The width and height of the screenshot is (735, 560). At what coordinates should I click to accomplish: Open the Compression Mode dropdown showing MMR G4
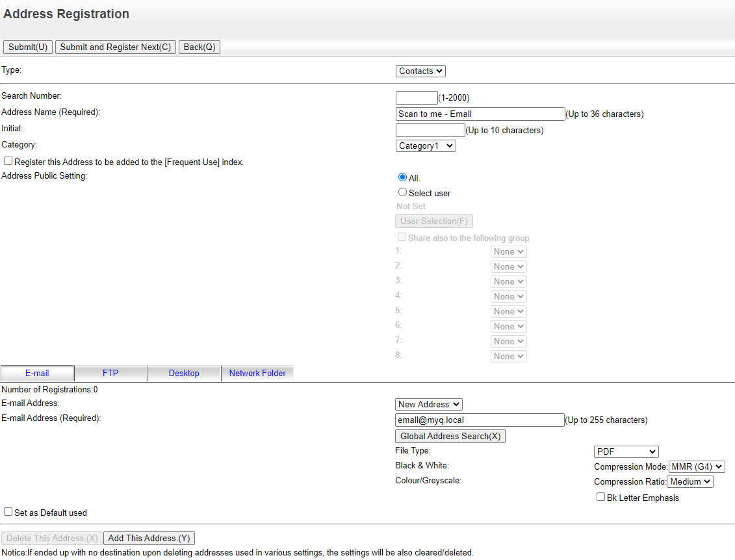point(696,466)
